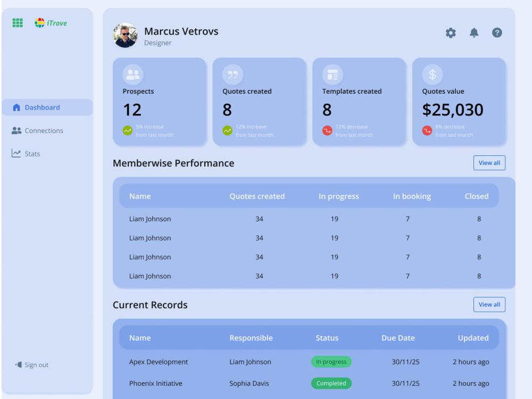This screenshot has width=532, height=399.
Task: Select the Phoenix Initiative record name
Action: pos(155,383)
